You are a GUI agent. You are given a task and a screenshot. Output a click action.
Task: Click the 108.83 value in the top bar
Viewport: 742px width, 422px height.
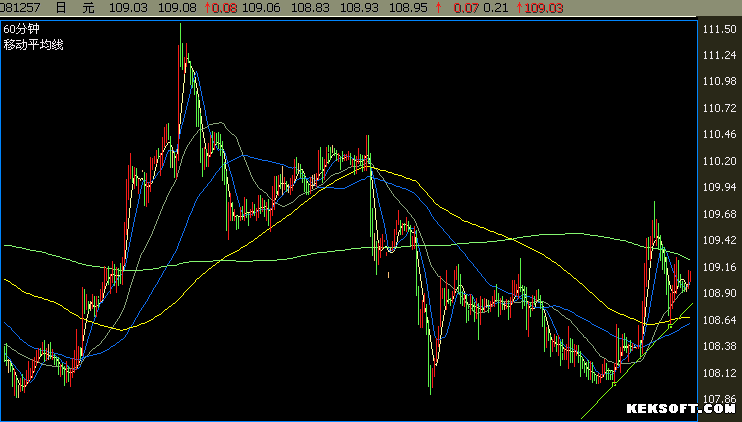coord(310,8)
